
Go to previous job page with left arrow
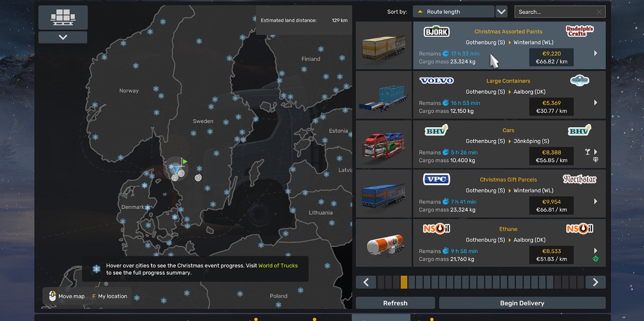click(x=366, y=282)
